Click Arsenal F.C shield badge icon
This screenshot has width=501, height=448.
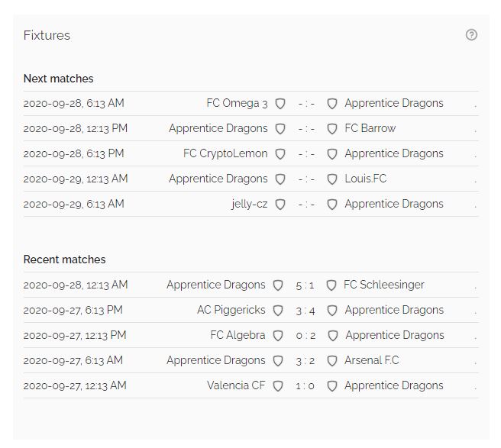[x=332, y=361]
